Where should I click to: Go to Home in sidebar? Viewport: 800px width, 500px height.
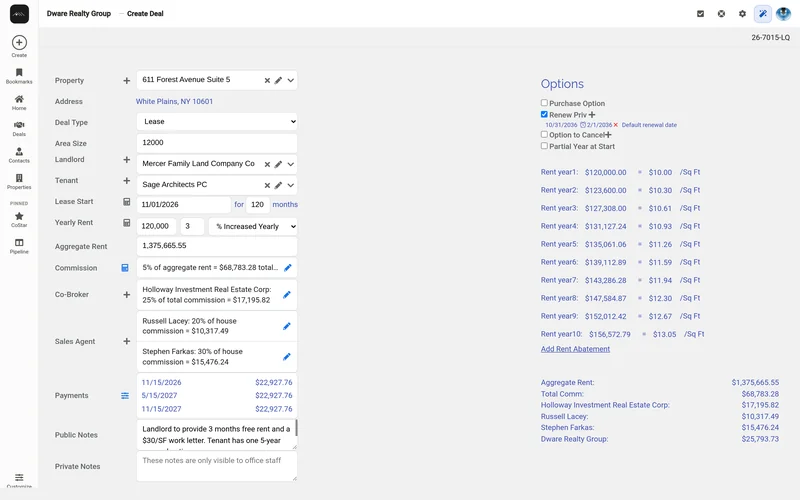19,103
